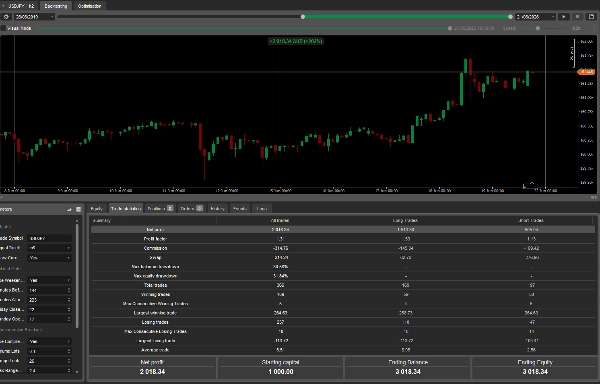Select the Losing trades row label

pos(155,322)
